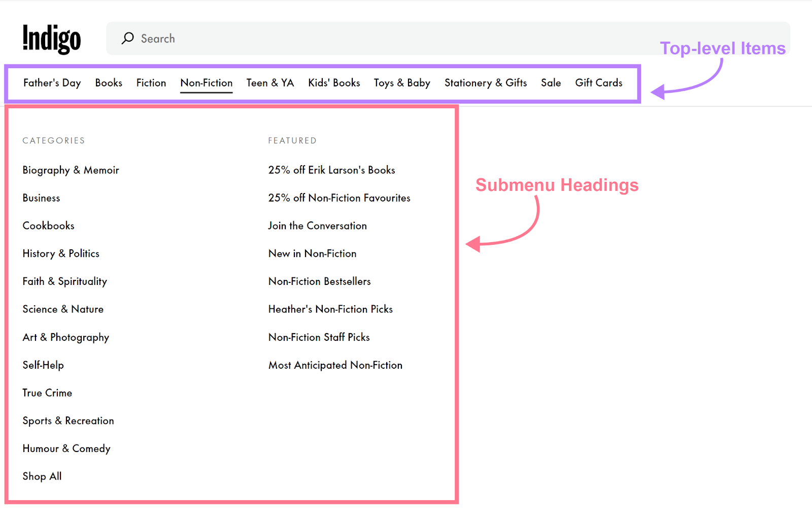Screen dimensions: 812x514
Task: Open the Sale menu
Action: 551,83
